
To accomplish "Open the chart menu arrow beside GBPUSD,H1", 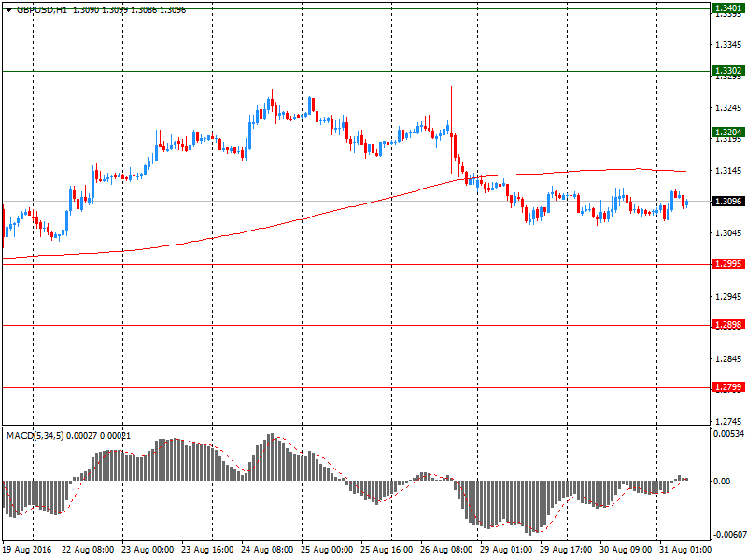I will (9, 10).
